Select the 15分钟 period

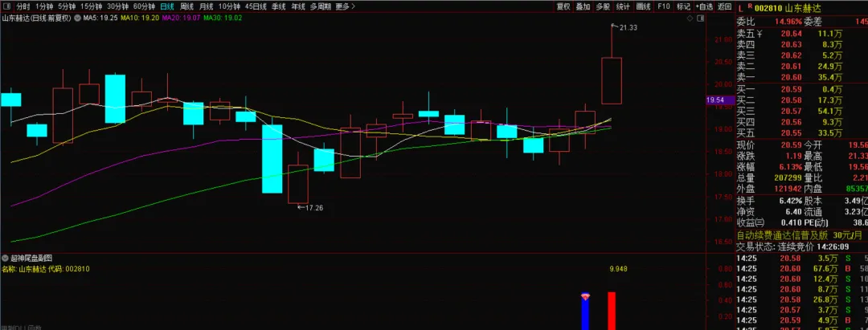(x=92, y=6)
